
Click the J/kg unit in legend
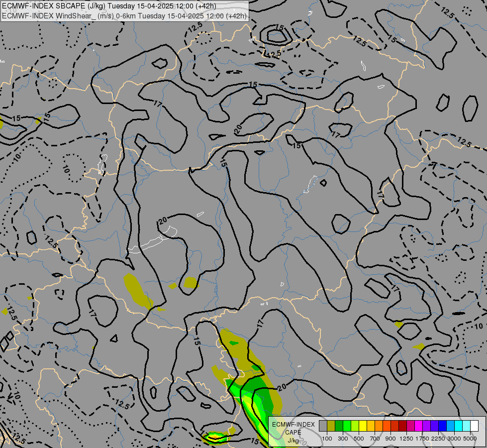click(293, 441)
